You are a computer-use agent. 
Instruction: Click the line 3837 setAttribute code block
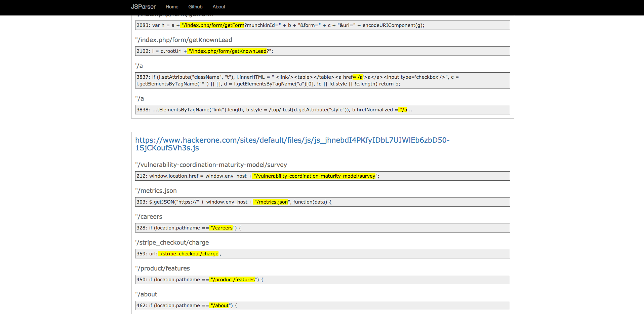coord(322,80)
